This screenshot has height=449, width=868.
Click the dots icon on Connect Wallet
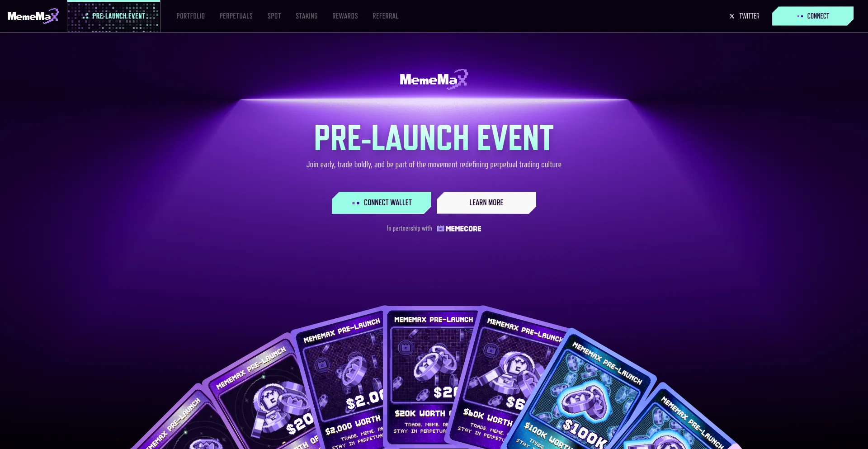click(x=356, y=203)
